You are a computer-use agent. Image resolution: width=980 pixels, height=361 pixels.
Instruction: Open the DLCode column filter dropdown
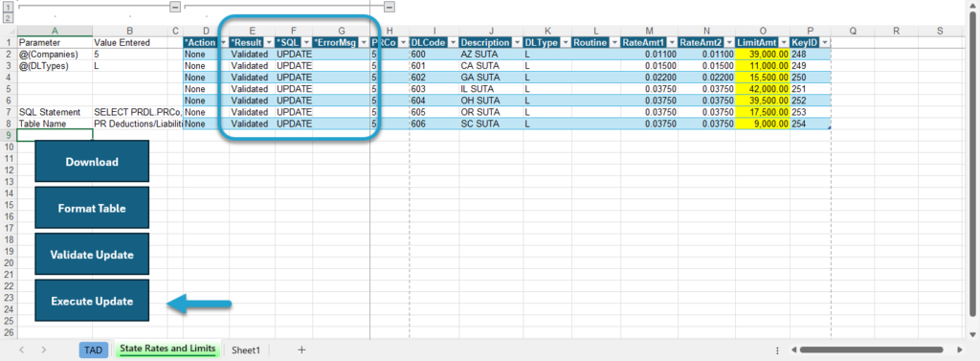pyautogui.click(x=452, y=42)
